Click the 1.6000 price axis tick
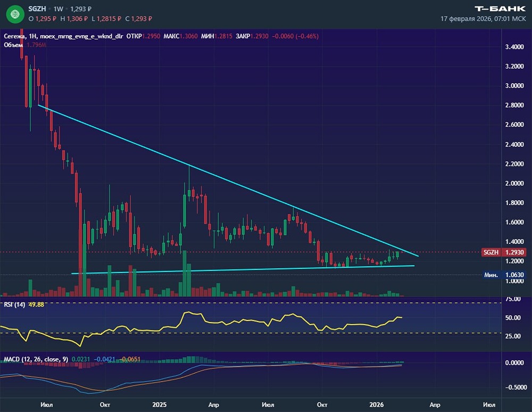The width and height of the screenshot is (532, 412). (514, 223)
